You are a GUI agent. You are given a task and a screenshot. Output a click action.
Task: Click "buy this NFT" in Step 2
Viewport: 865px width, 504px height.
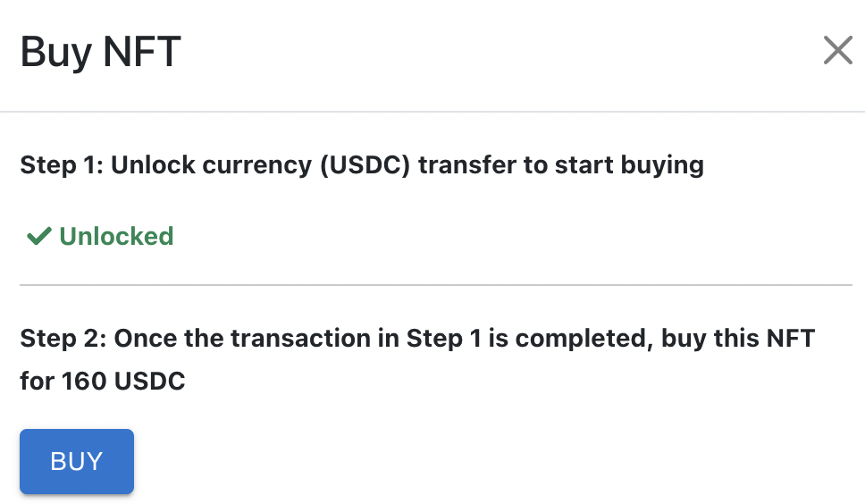738,339
